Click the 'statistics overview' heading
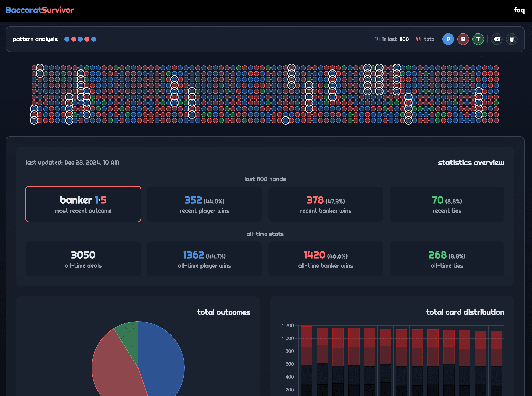 (471, 162)
